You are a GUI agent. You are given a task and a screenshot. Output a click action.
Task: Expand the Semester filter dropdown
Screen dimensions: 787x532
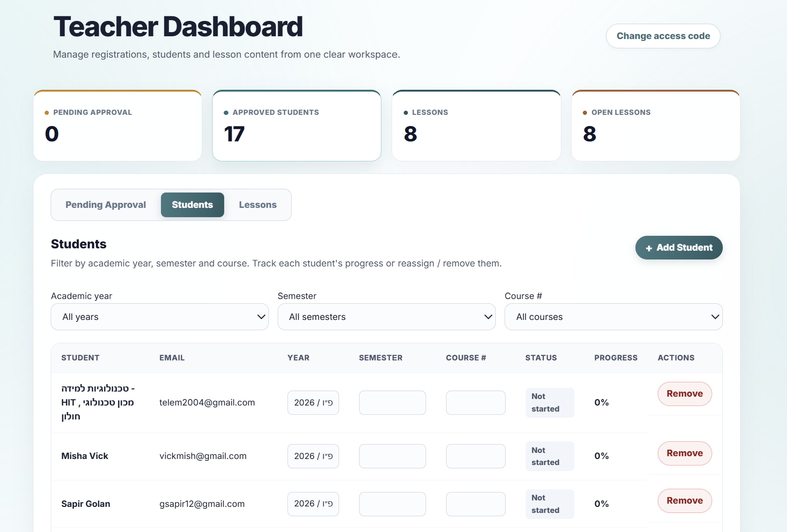[387, 317]
